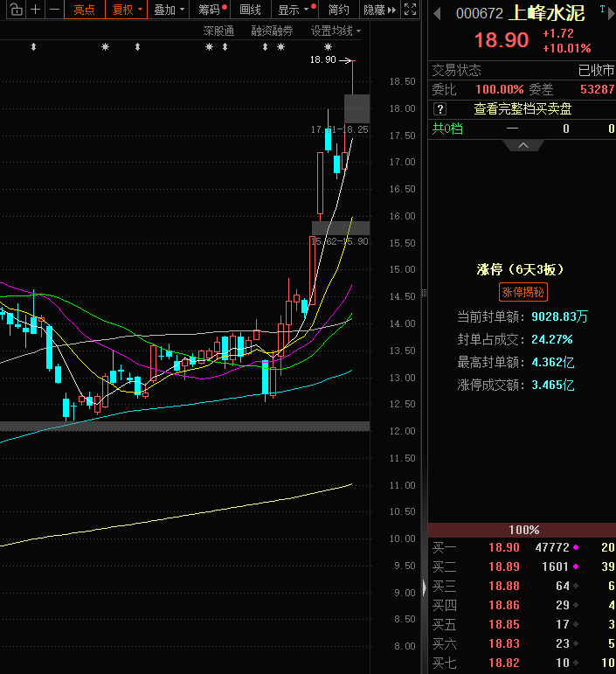Image resolution: width=616 pixels, height=674 pixels.
Task: Click the grey diamond in 买三 row
Action: click(576, 586)
